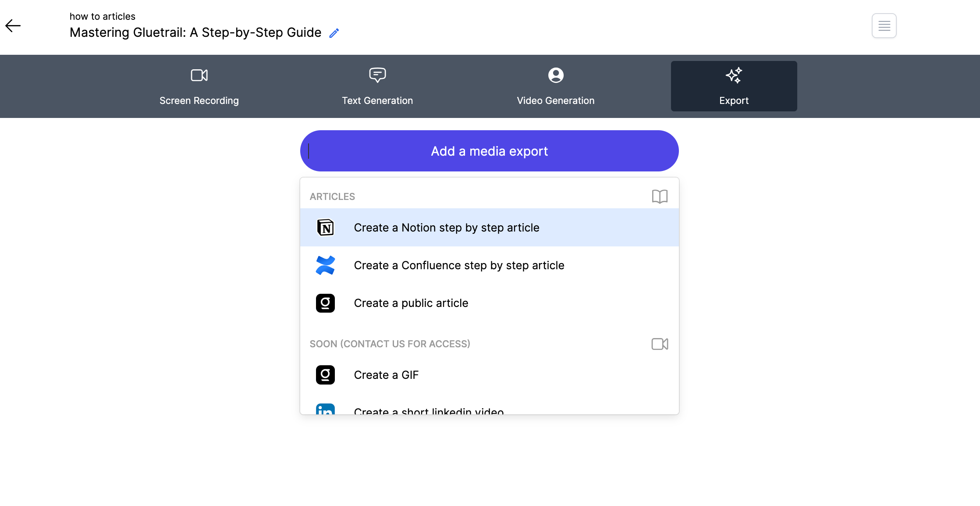Click the Notion logo icon
Screen dimensions: 980x506
click(x=325, y=228)
